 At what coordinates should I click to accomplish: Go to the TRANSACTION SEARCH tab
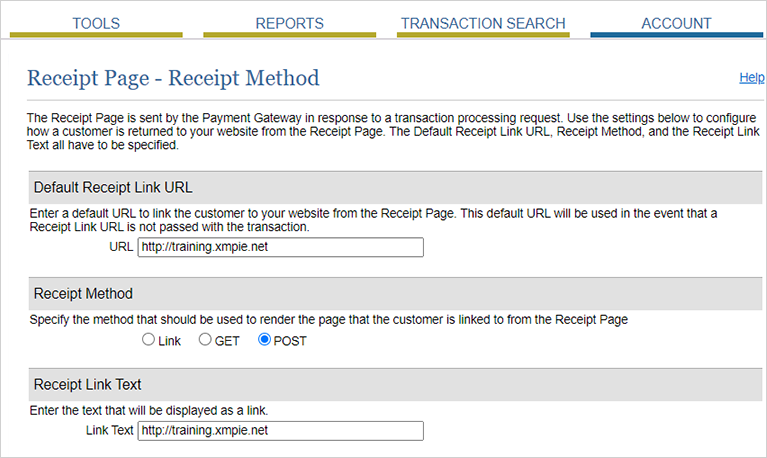483,23
